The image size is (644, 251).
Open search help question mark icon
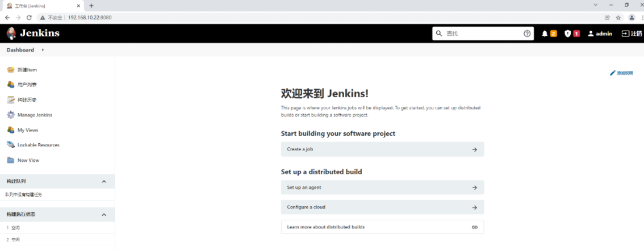[527, 34]
